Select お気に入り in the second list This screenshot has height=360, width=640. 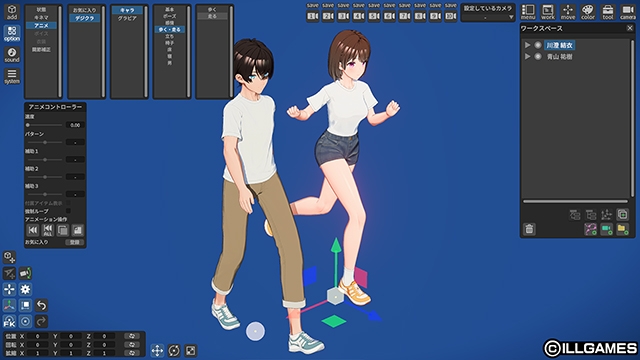(x=84, y=10)
